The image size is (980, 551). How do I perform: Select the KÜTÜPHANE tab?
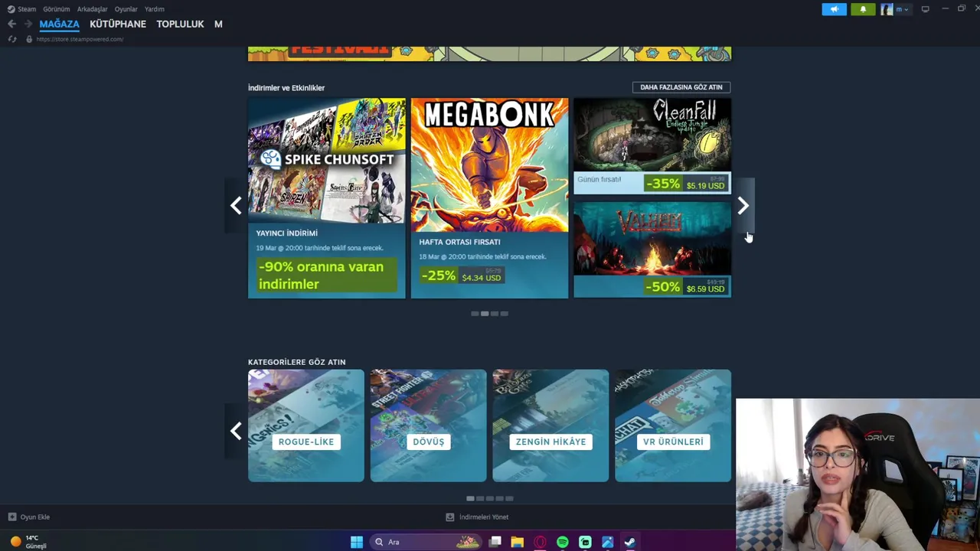[118, 24]
